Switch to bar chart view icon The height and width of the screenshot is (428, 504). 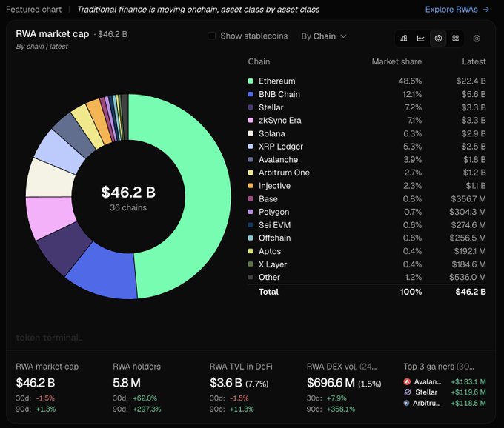pyautogui.click(x=404, y=39)
